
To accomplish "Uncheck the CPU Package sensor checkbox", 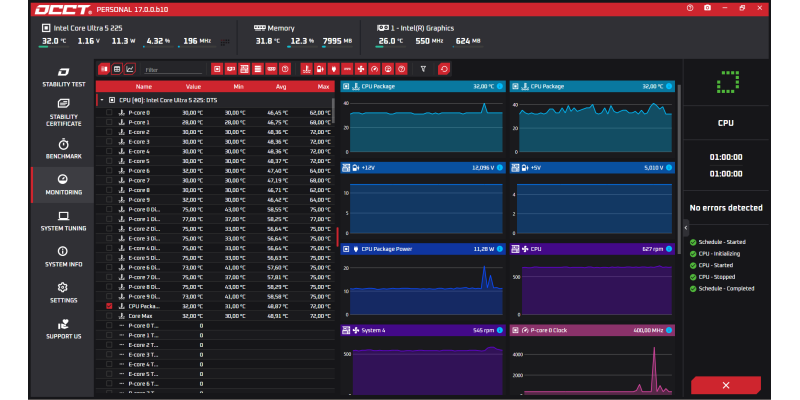I will 109,306.
